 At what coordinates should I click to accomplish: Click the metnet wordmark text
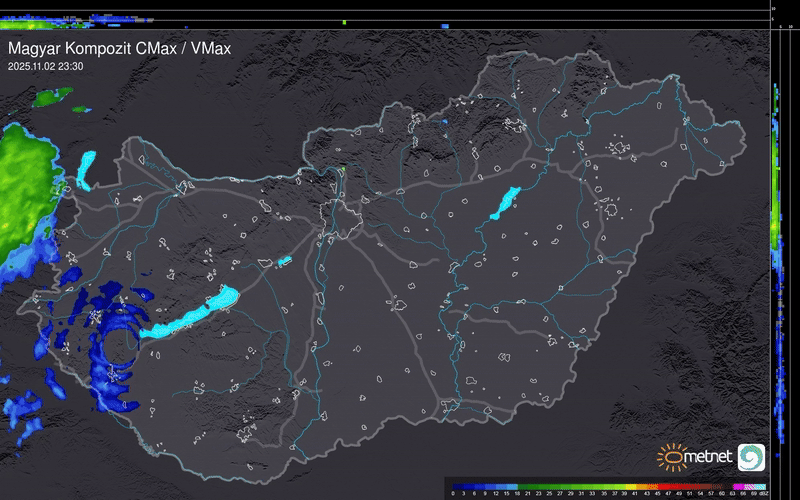(x=708, y=459)
